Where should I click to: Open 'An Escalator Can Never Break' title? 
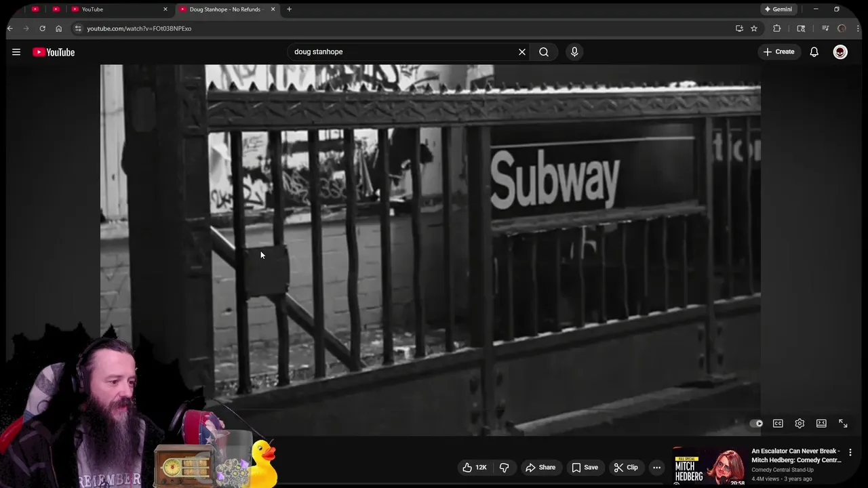796,455
